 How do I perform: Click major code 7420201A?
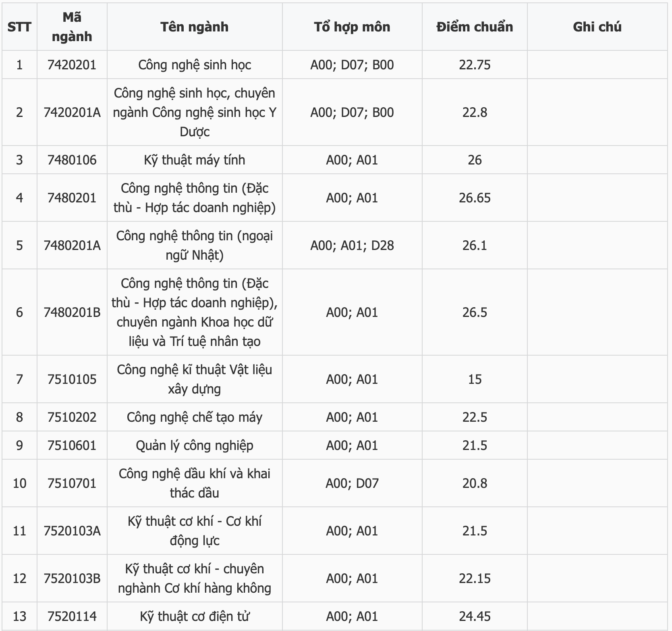tap(72, 112)
